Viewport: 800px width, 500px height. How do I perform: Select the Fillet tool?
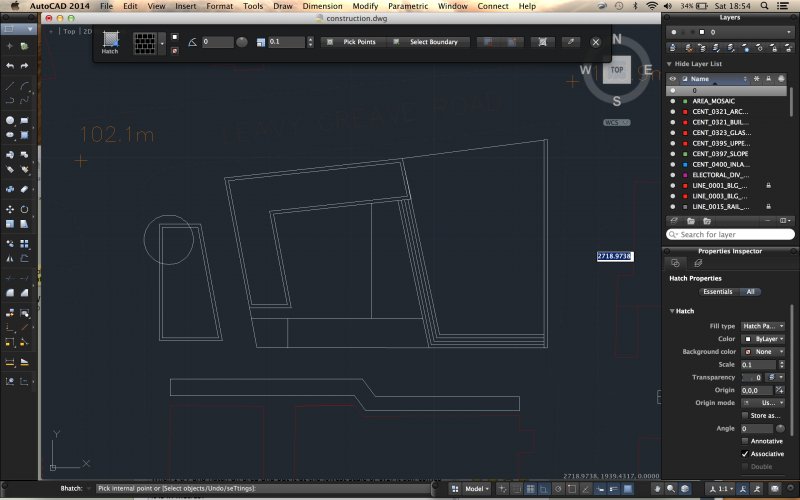pos(10,293)
